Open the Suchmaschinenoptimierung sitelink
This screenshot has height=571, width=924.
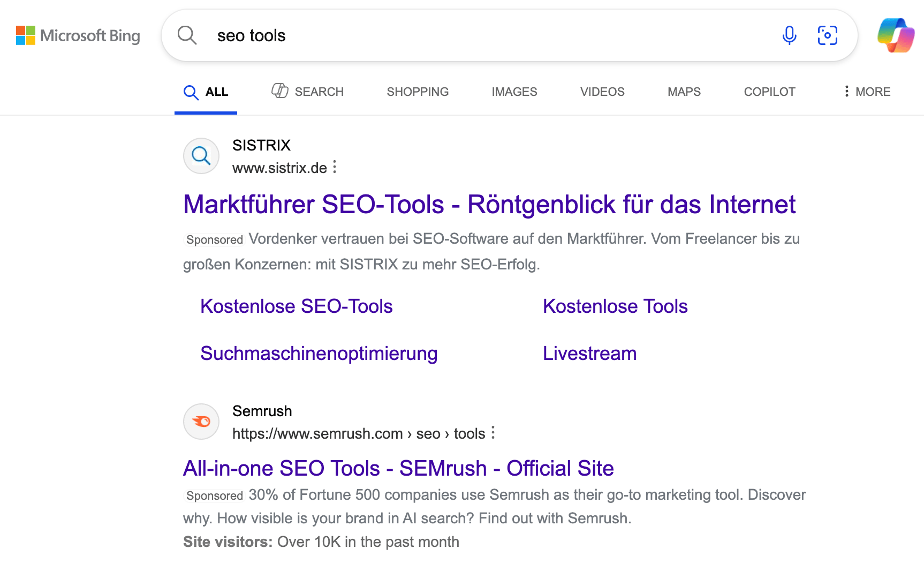click(x=319, y=353)
